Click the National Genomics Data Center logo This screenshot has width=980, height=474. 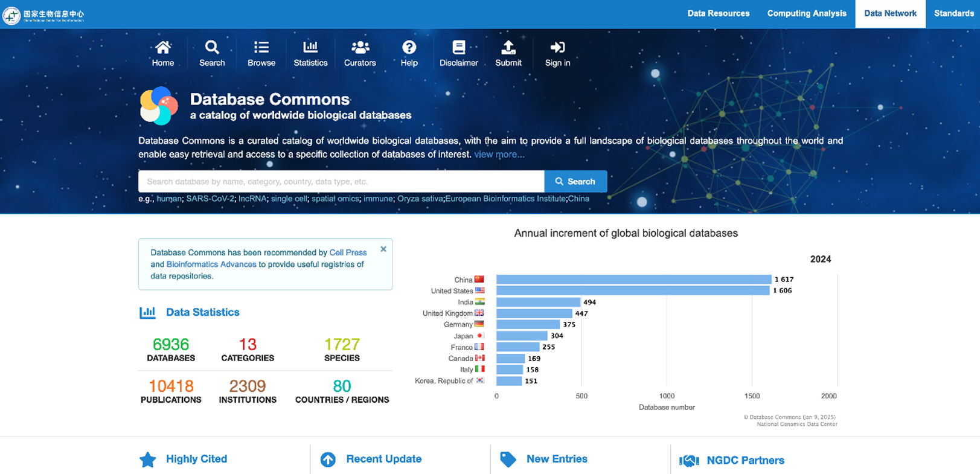click(43, 14)
